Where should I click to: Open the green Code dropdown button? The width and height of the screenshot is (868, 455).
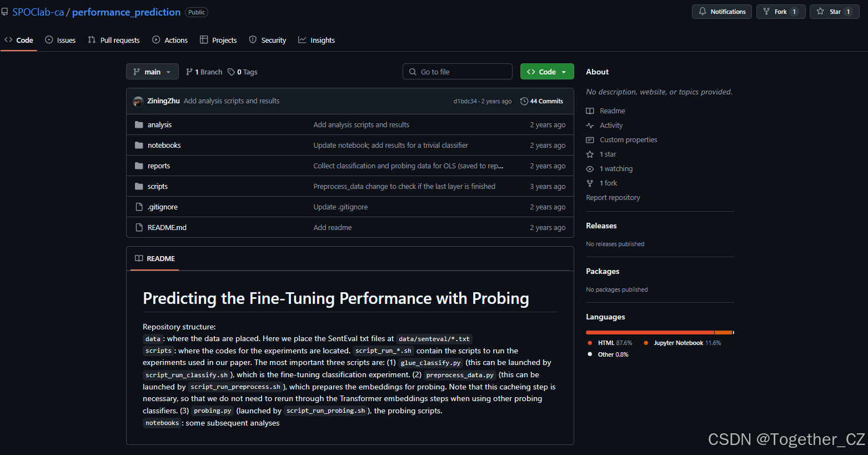[547, 72]
